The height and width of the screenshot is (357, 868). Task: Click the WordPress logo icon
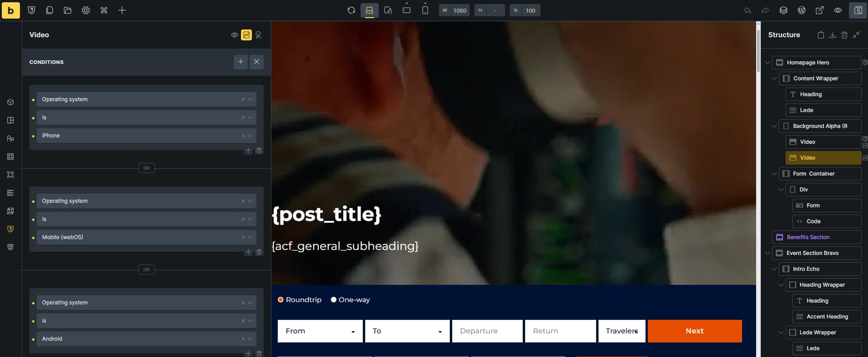801,10
